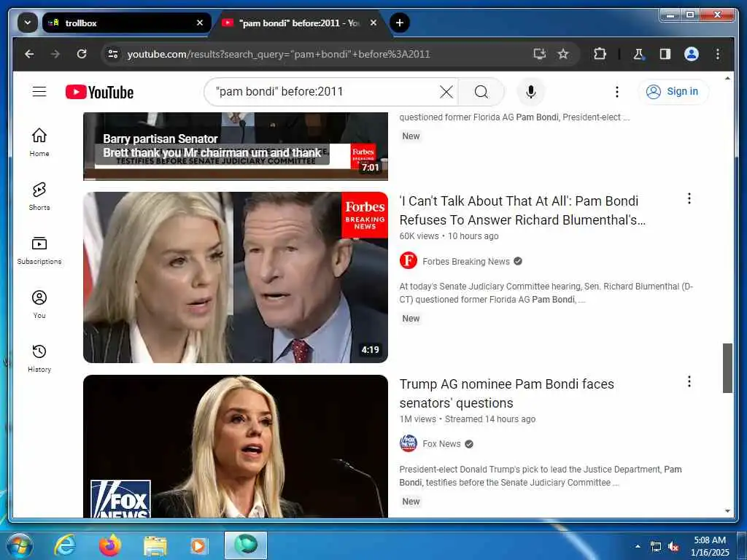Visit the Fox News channel name
The height and width of the screenshot is (560, 747).
(x=441, y=444)
